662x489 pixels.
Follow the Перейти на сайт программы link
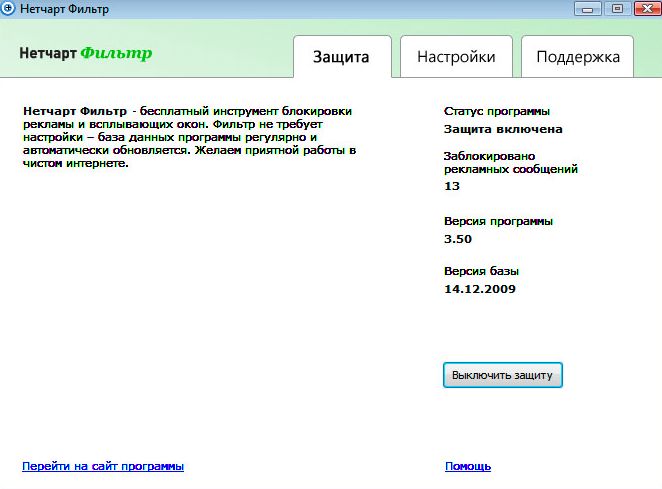pyautogui.click(x=103, y=466)
